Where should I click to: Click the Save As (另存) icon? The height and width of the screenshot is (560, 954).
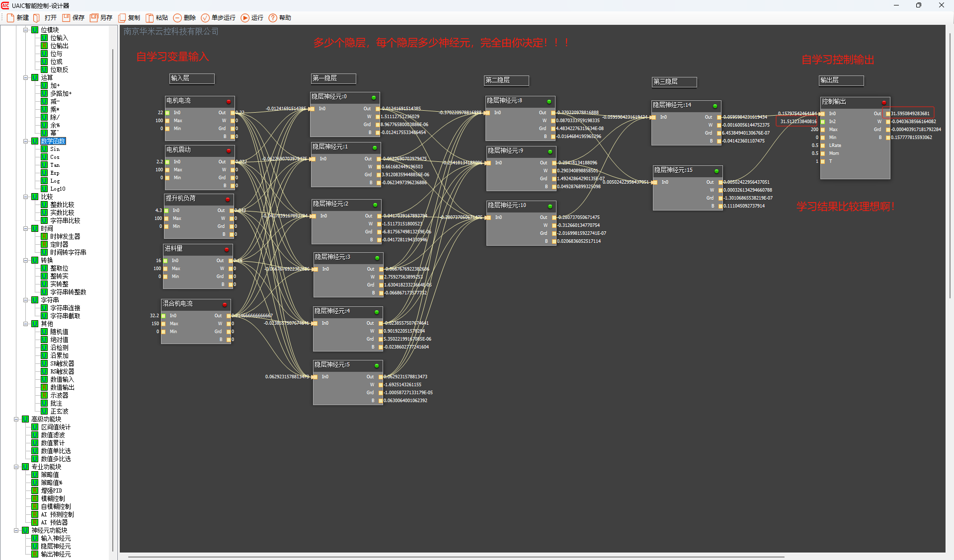tap(93, 18)
